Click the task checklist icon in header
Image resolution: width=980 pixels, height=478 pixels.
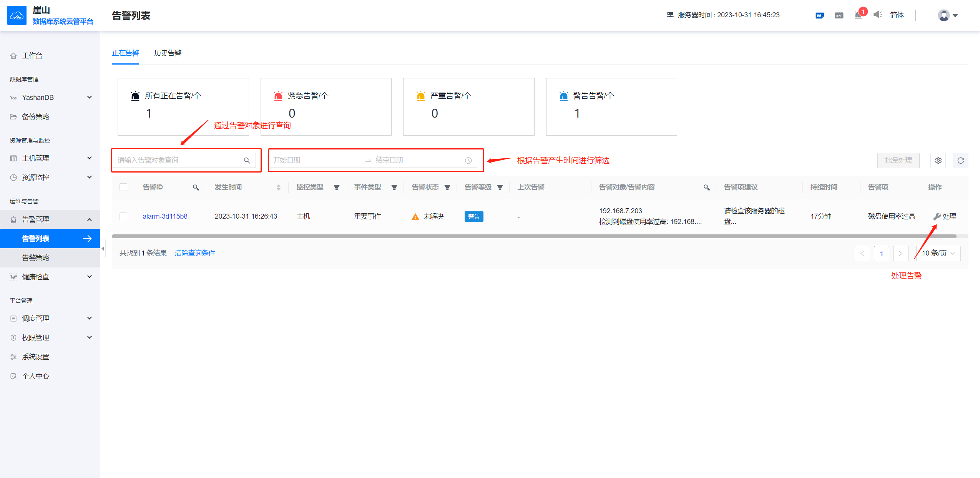(x=839, y=15)
